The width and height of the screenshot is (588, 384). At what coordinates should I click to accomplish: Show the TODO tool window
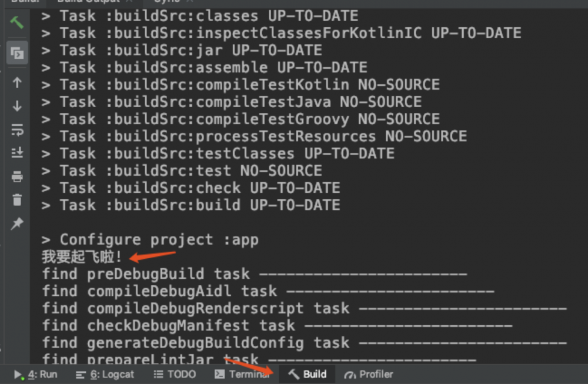click(x=175, y=374)
